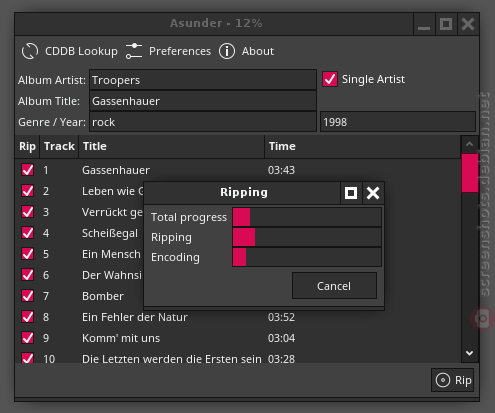Click the Total progress bar
Screen dimensions: 495x413
pyautogui.click(x=307, y=217)
